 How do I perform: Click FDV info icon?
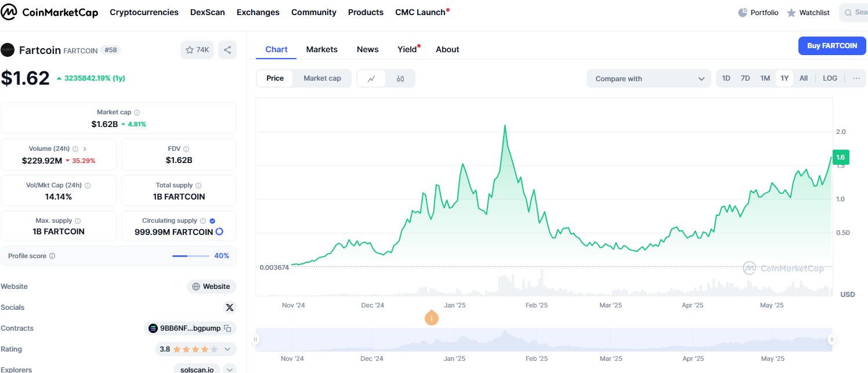186,149
